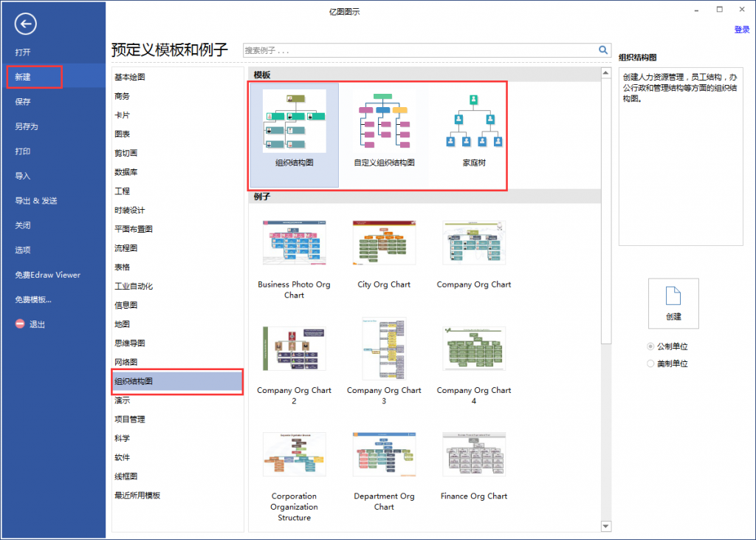
Task: Open the 导出 & 发送 menu item
Action: [x=36, y=201]
